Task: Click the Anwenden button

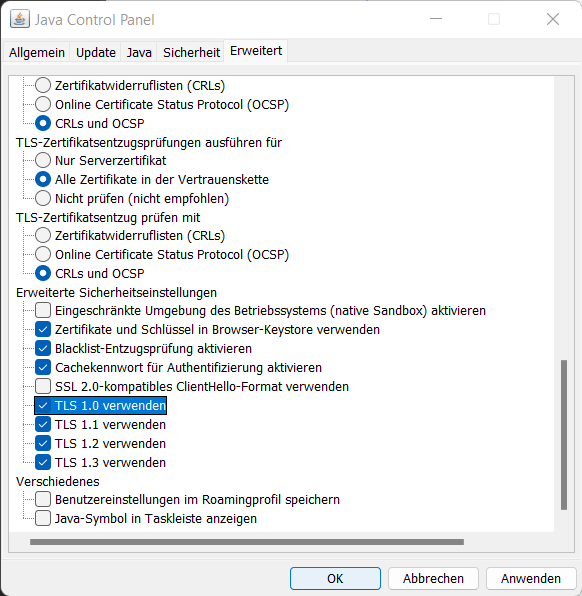Action: click(531, 578)
